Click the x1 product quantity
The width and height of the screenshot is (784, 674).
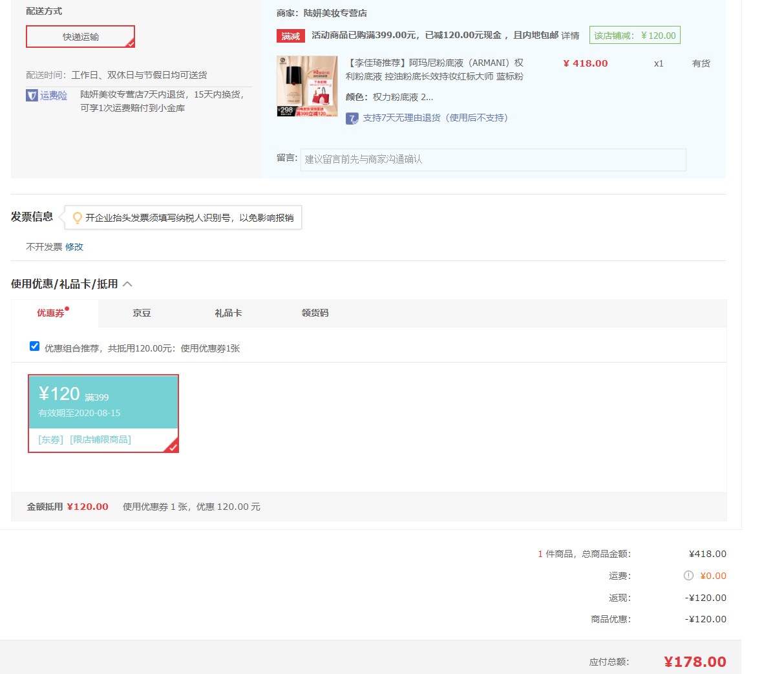pyautogui.click(x=659, y=63)
